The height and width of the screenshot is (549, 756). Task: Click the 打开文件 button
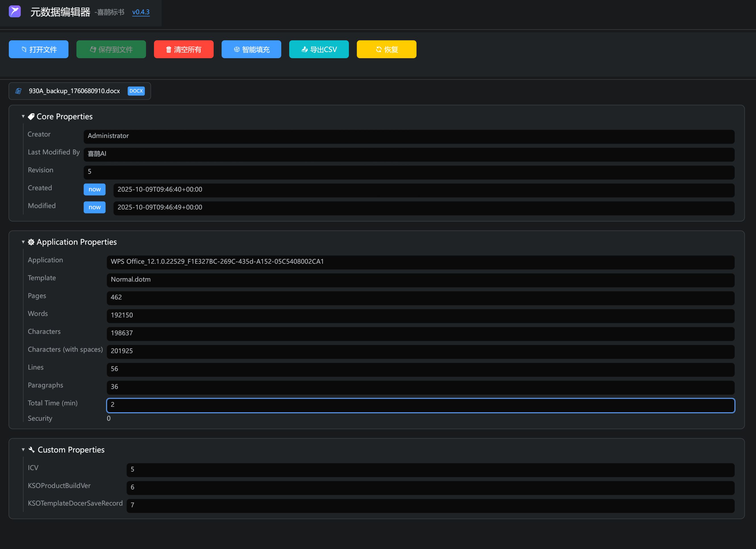(39, 49)
